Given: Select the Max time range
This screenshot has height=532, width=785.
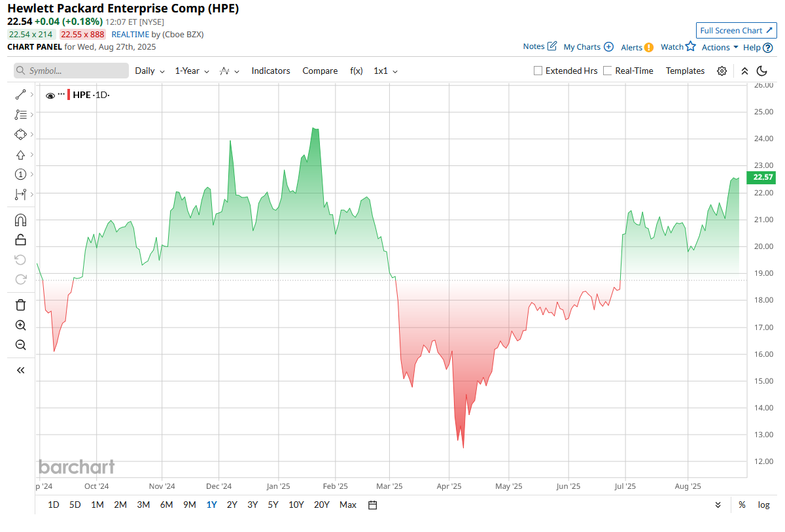Looking at the screenshot, I should [x=348, y=505].
